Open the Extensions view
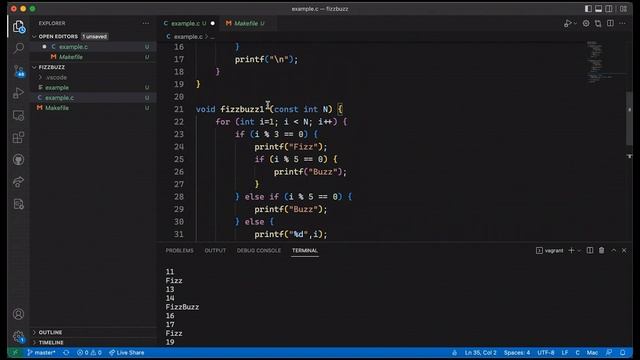The height and width of the screenshot is (360, 640). [x=18, y=138]
